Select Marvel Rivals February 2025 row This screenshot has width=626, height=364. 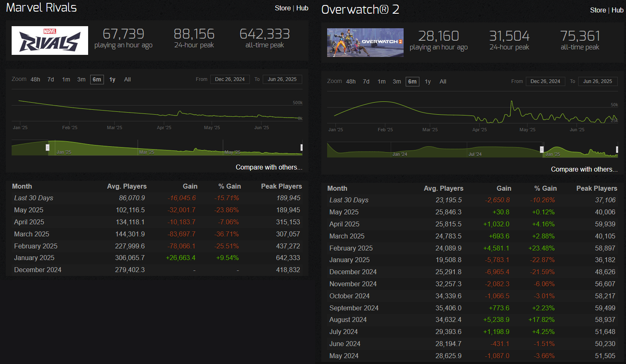click(157, 246)
